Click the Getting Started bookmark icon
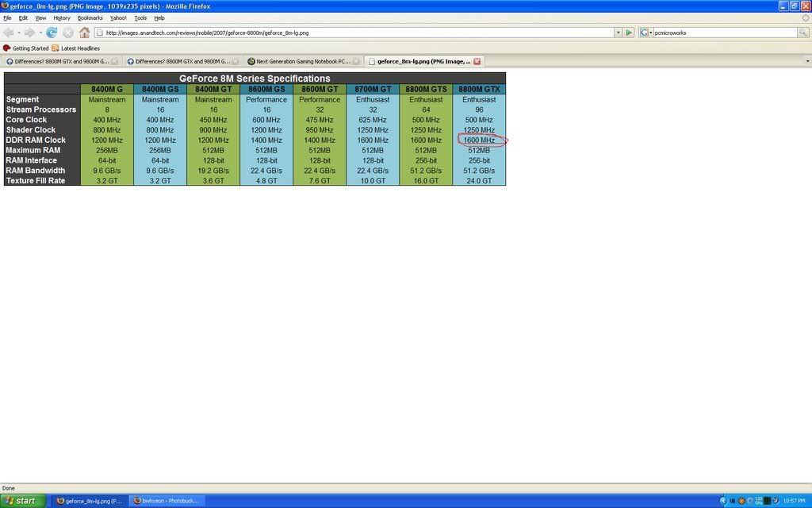Image resolution: width=812 pixels, height=508 pixels. pos(6,48)
